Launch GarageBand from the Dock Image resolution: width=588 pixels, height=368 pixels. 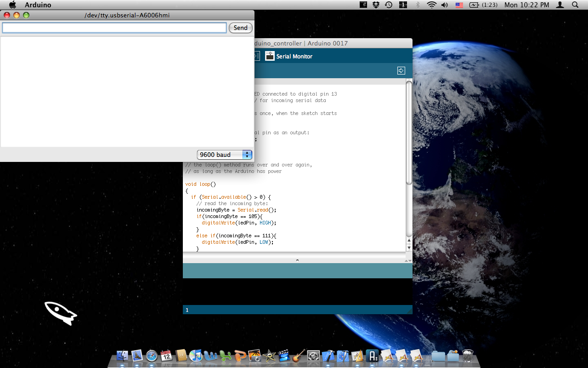coord(299,356)
